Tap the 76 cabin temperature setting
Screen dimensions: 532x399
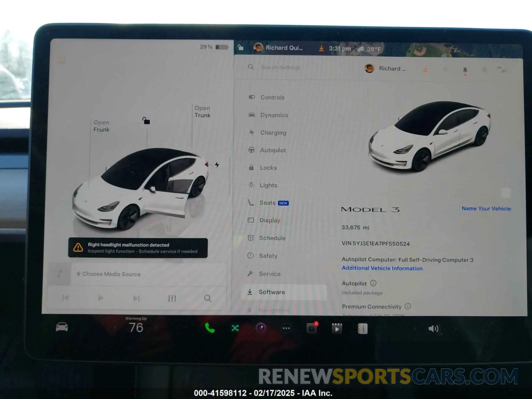tap(136, 328)
